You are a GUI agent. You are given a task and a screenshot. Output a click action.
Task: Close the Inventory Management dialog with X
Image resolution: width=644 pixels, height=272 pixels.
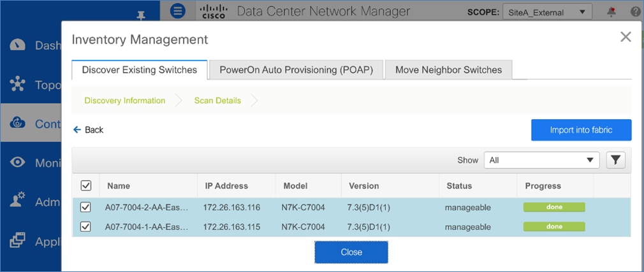point(626,37)
